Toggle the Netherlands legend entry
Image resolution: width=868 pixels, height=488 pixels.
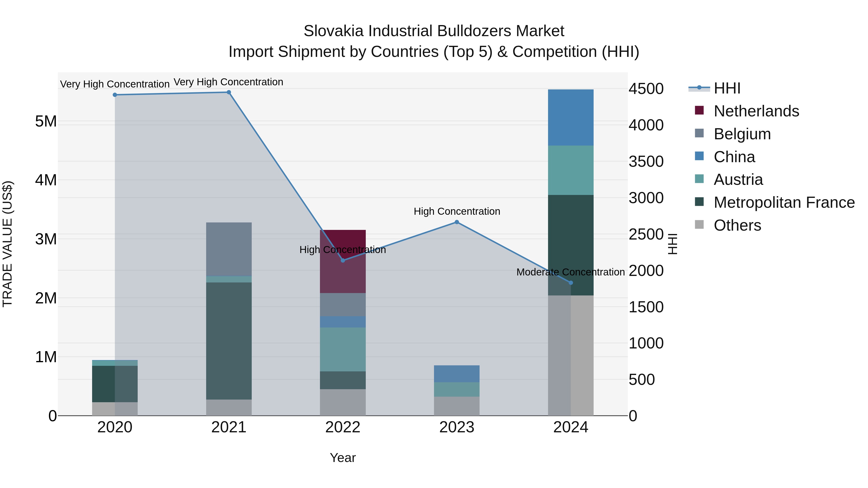coord(747,111)
